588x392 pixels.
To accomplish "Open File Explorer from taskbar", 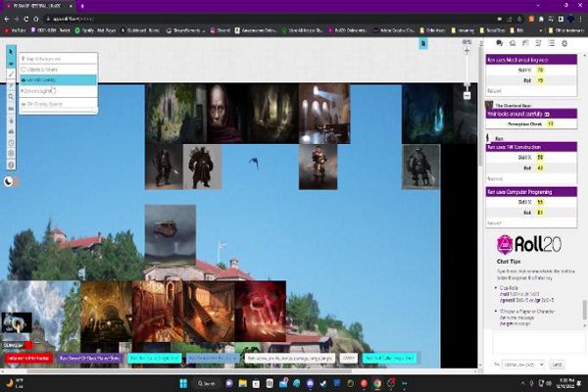I will (x=243, y=383).
